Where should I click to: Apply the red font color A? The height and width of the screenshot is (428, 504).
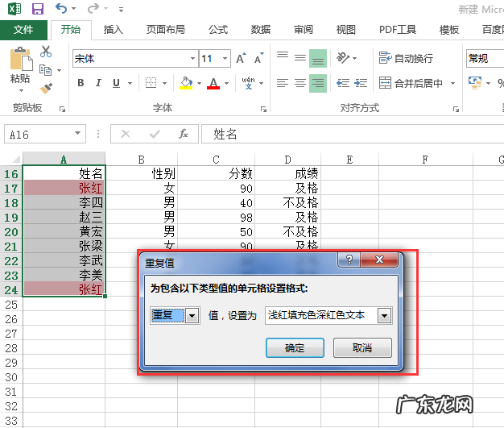(x=213, y=83)
